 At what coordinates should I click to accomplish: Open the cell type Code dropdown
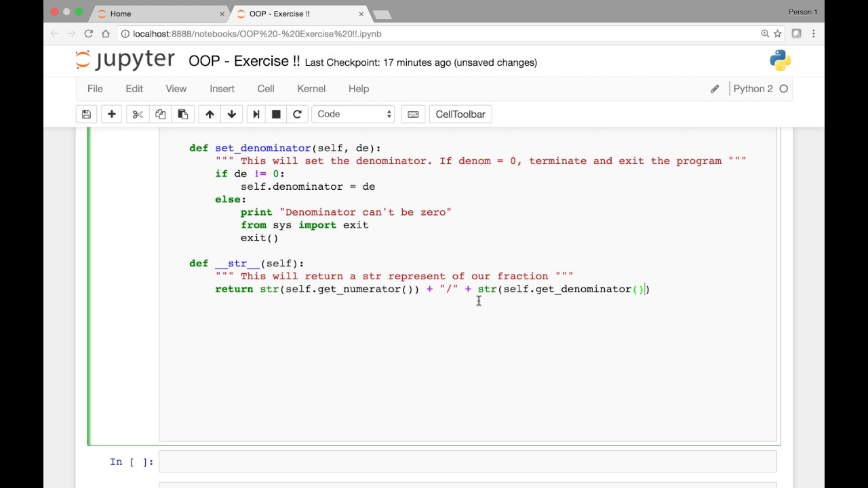(353, 114)
